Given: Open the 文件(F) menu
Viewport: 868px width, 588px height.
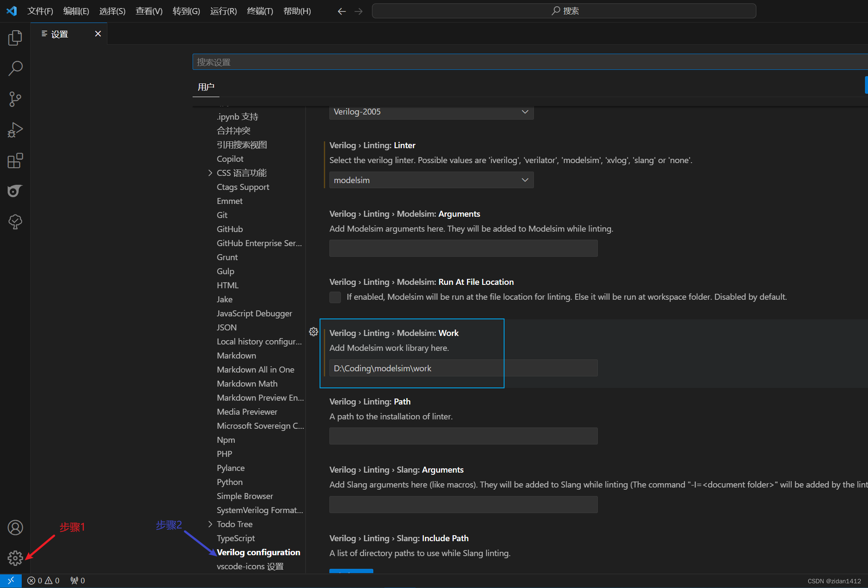Looking at the screenshot, I should pos(40,11).
